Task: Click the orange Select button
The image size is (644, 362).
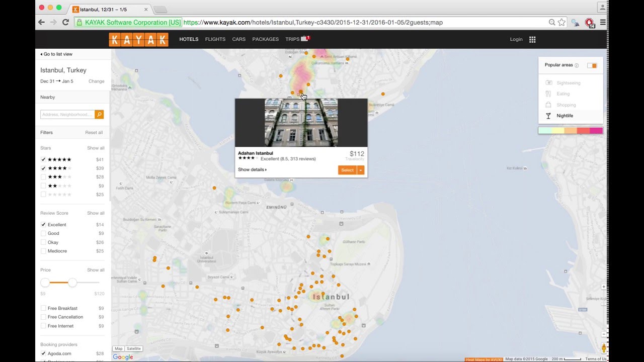Action: 348,170
